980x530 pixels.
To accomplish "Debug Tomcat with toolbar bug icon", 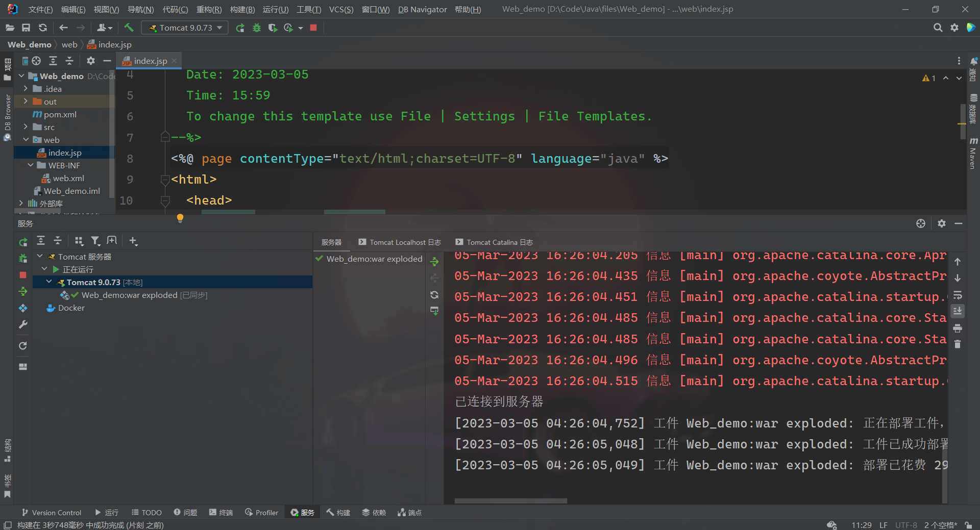I will tap(257, 28).
